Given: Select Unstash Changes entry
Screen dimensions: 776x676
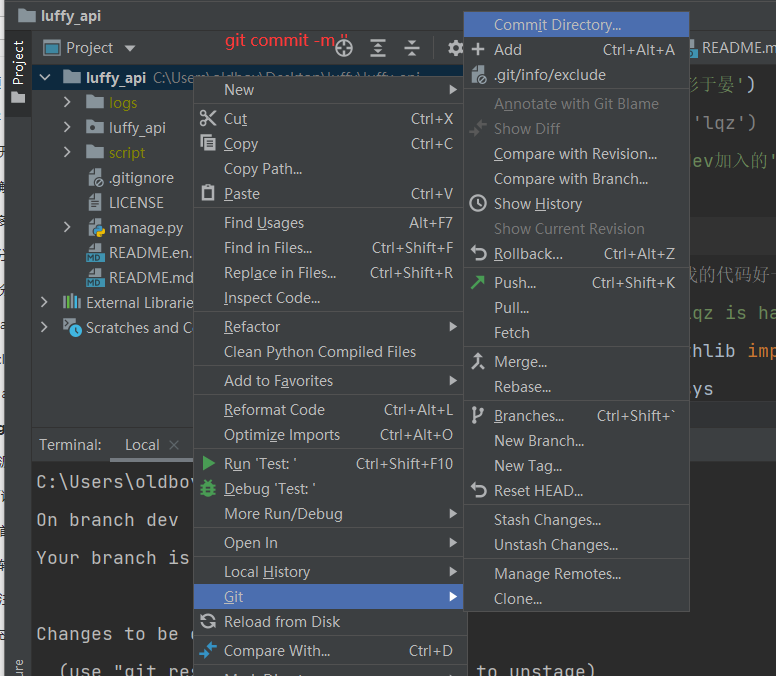Looking at the screenshot, I should tap(577, 544).
